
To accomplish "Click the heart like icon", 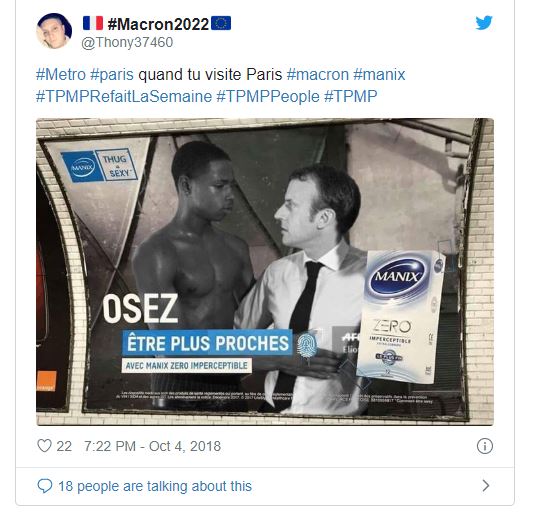I will (x=44, y=446).
